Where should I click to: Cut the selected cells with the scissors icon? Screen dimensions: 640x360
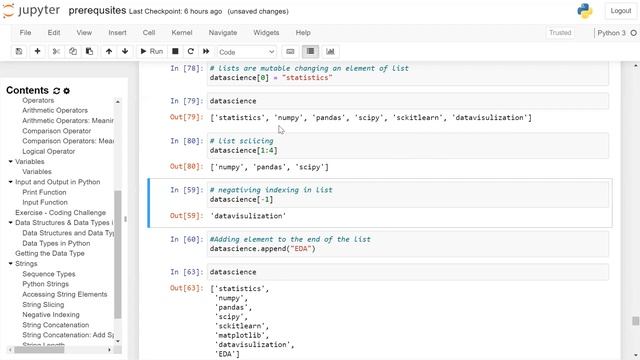tap(56, 51)
